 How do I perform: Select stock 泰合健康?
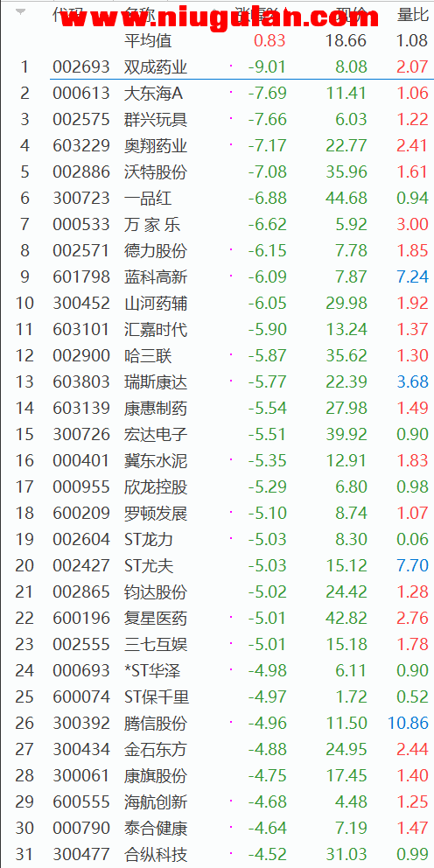pyautogui.click(x=156, y=828)
